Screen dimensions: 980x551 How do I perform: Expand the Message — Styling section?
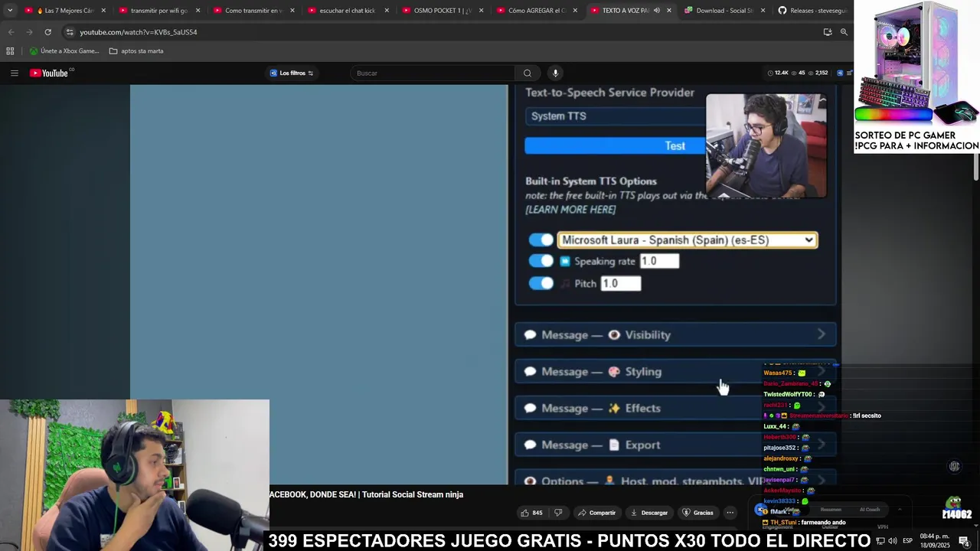[x=675, y=371]
